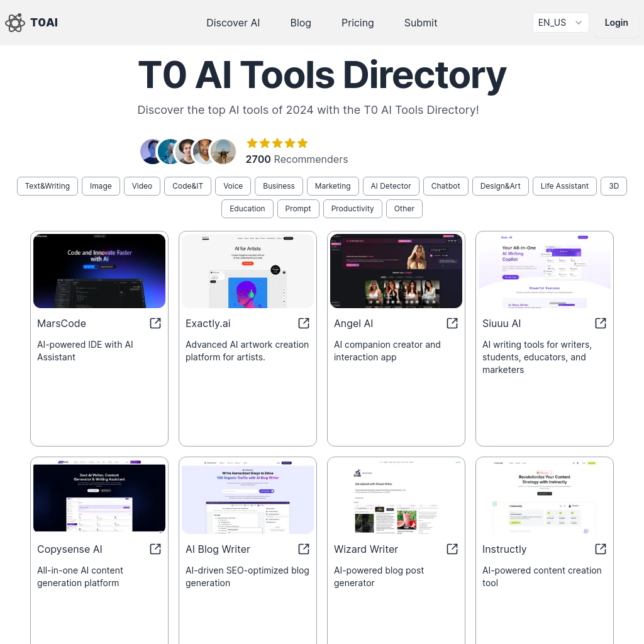This screenshot has width=644, height=644.
Task: Click the TOAI atom logo icon
Action: (15, 23)
